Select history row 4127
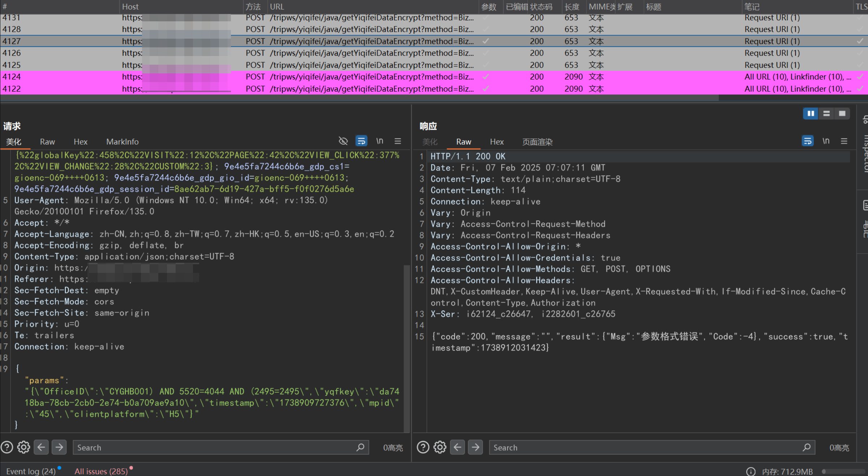Image resolution: width=868 pixels, height=476 pixels. coord(434,41)
